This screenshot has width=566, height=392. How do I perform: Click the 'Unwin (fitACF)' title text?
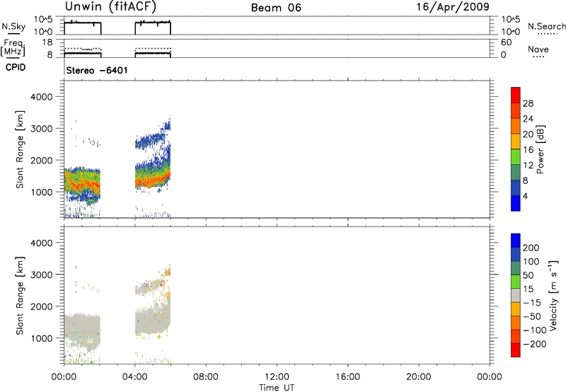click(110, 6)
